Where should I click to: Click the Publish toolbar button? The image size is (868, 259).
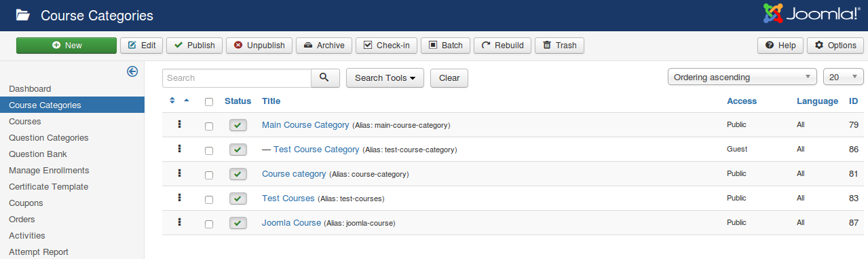click(194, 46)
